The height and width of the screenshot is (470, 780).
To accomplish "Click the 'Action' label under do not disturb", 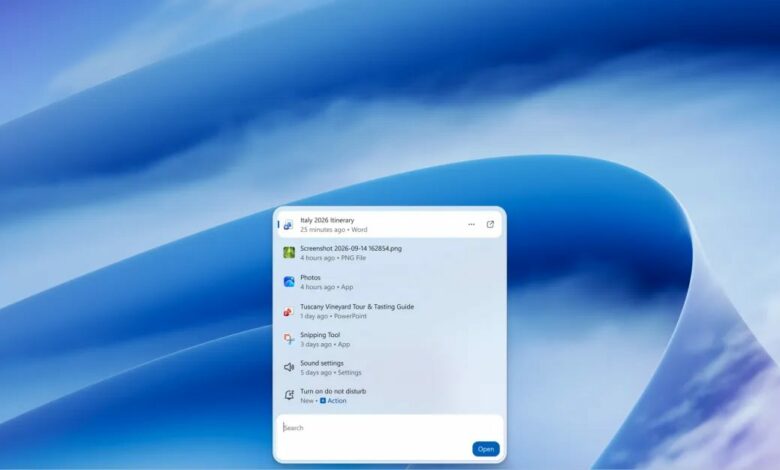I will point(337,400).
